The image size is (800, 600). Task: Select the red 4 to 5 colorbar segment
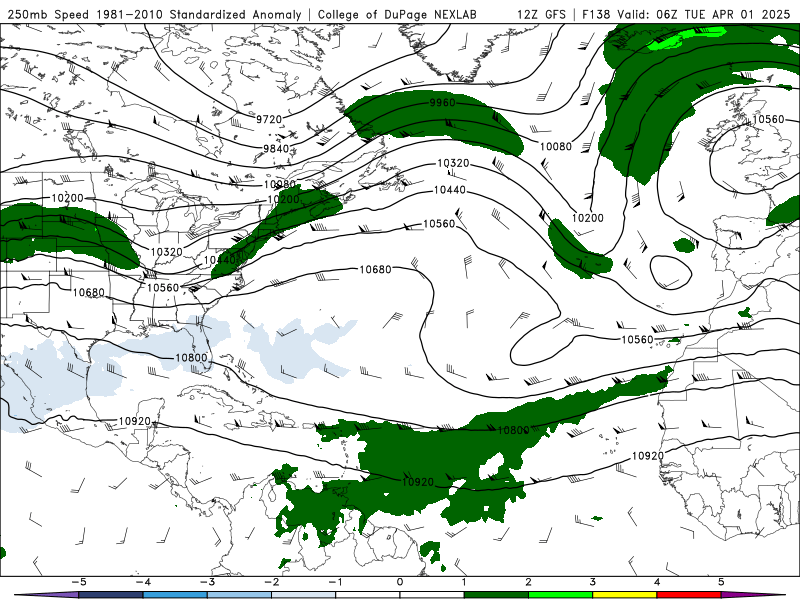689,595
